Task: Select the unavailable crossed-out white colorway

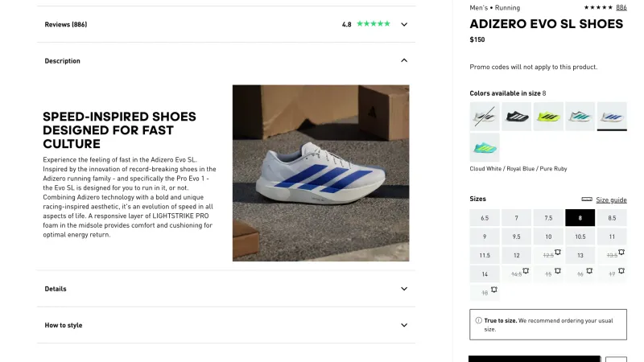Action: (x=485, y=117)
